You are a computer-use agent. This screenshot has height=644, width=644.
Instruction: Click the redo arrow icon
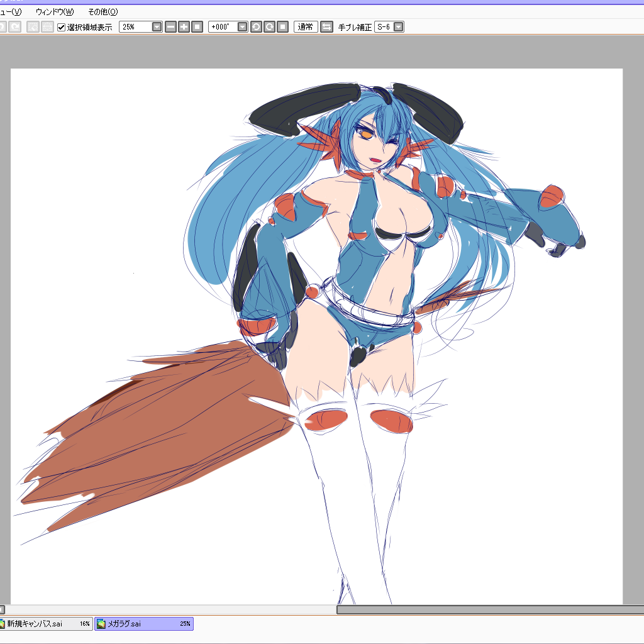tap(15, 27)
